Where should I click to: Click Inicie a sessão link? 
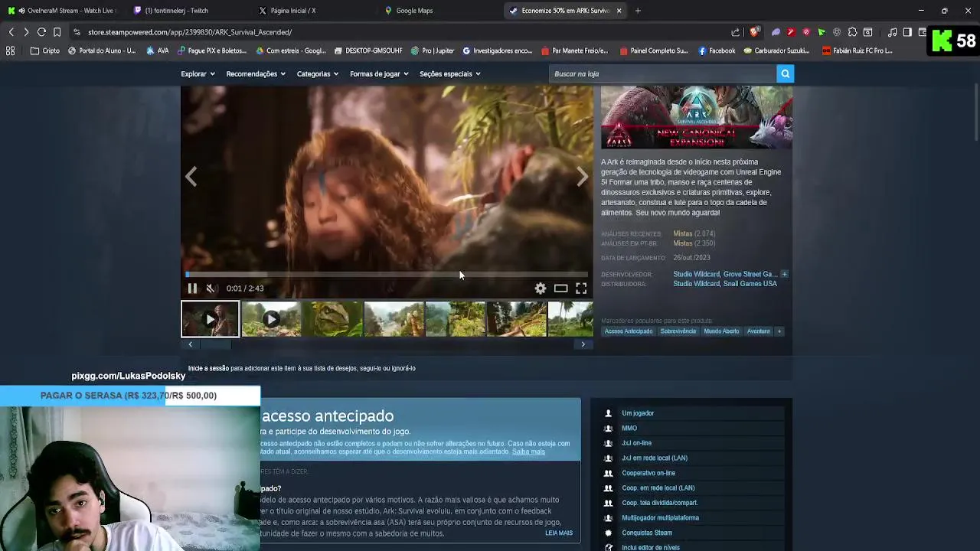click(208, 368)
